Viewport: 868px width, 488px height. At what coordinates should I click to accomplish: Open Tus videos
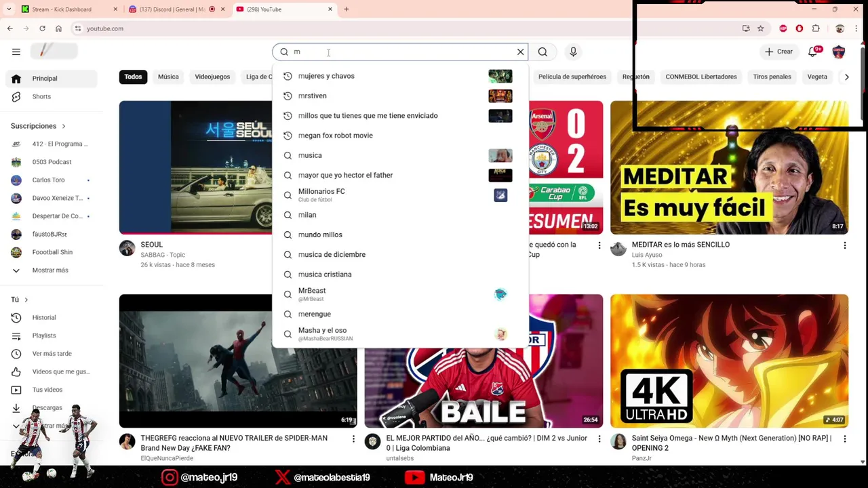52,390
